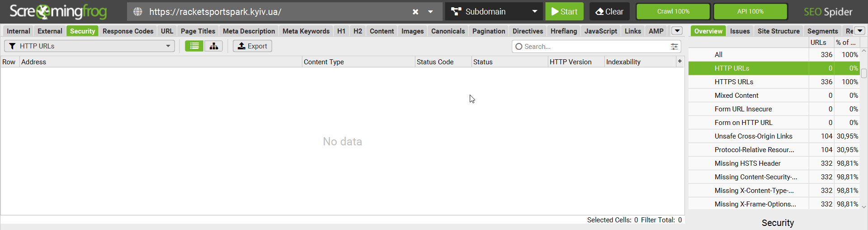This screenshot has height=230, width=868.
Task: Open the Canonicals tab
Action: tap(448, 31)
